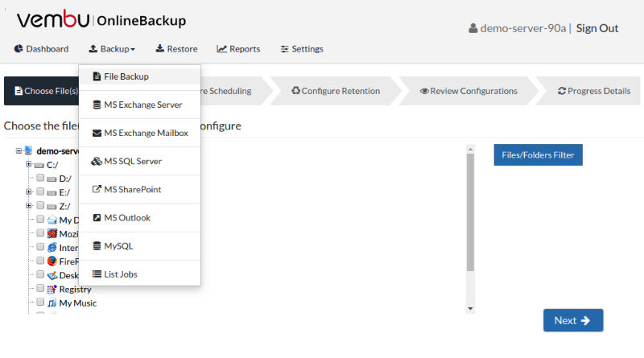Click the file tree scrollbar thumb
Viewport: 644px width, 358px height.
pos(470,212)
